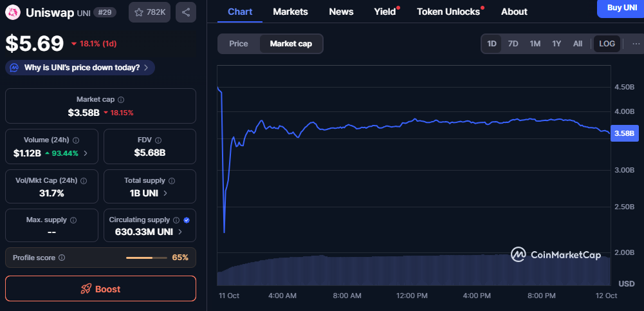Viewport: 644px width, 311px height.
Task: Open the chart more options ellipsis menu
Action: pos(636,44)
